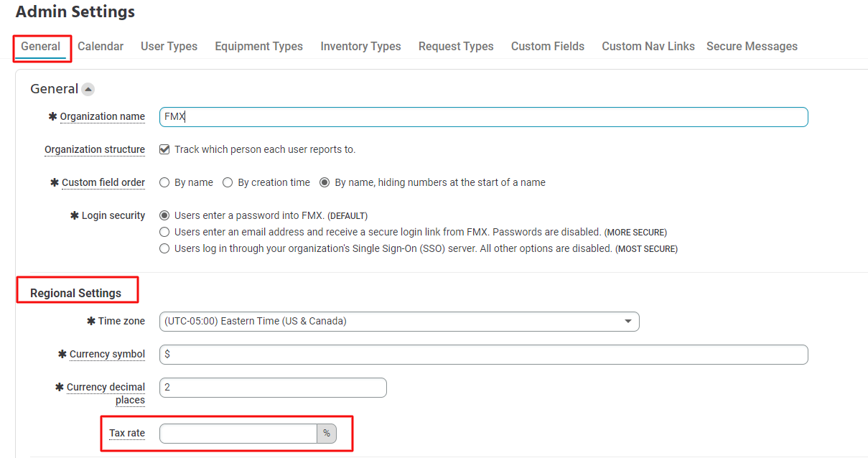The height and width of the screenshot is (458, 868).
Task: Choose the Single Sign-On login security option
Action: click(x=164, y=248)
